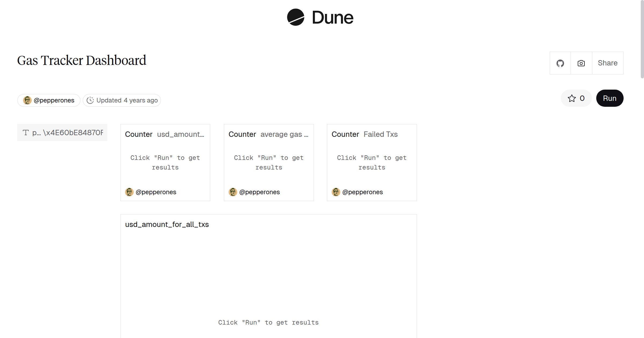This screenshot has height=338, width=644.
Task: Click the camera screenshot icon
Action: click(x=581, y=63)
